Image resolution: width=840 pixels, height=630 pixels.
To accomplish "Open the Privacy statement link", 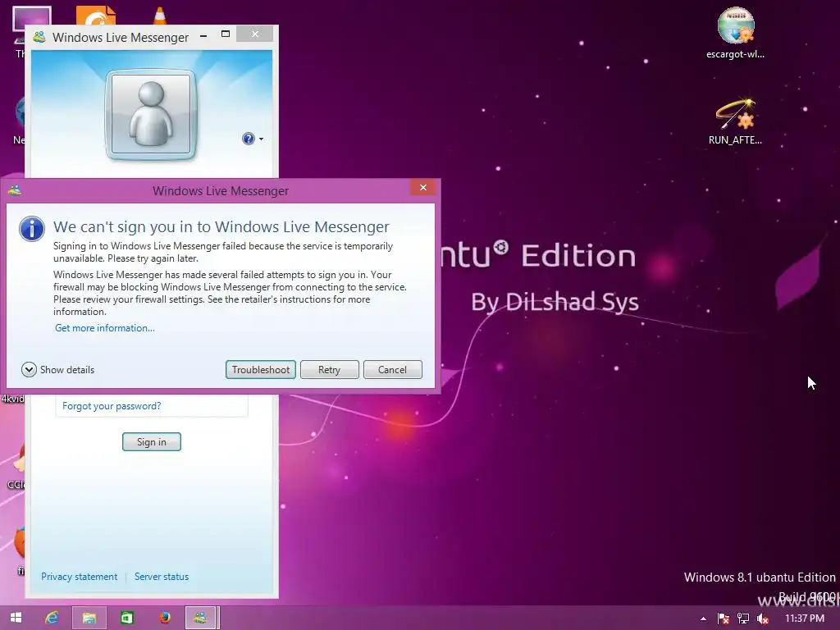I will pos(79,577).
